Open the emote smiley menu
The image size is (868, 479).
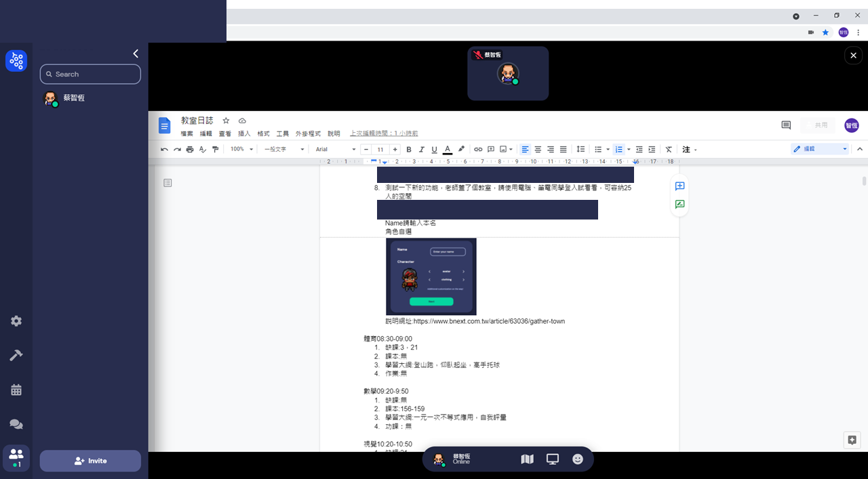tap(578, 459)
